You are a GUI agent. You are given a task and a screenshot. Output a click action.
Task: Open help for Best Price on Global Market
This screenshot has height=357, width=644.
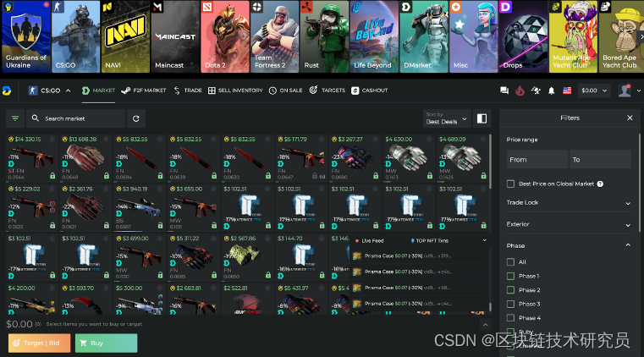point(600,184)
